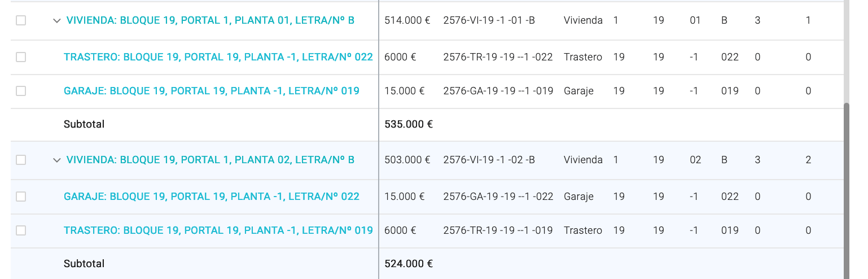Check the box beside Trastero Letra 019
The height and width of the screenshot is (279, 868).
pos(21,230)
